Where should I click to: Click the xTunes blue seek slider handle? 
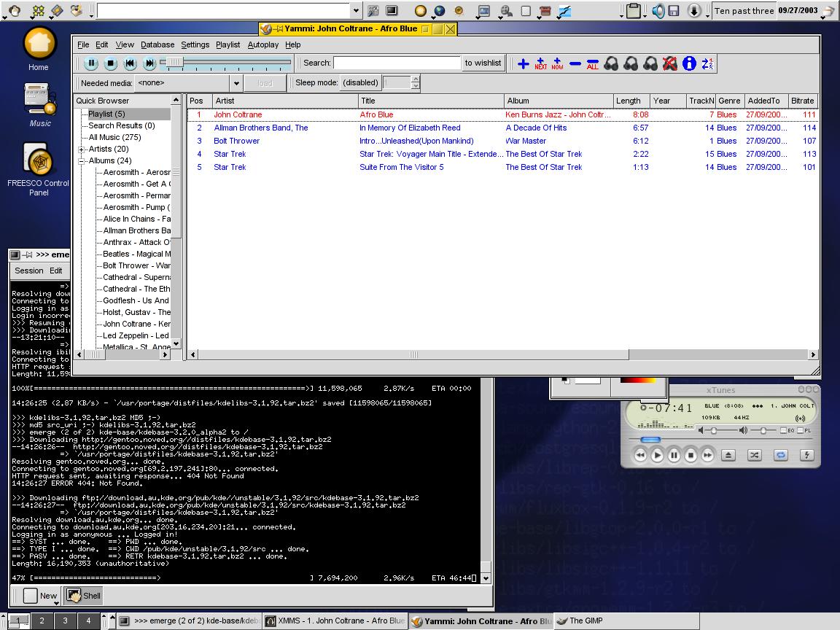point(650,440)
